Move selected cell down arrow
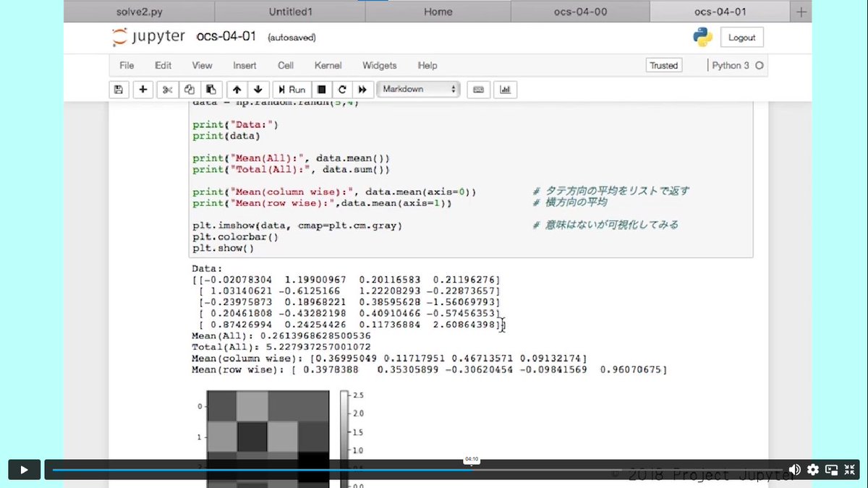Image resolution: width=868 pixels, height=488 pixels. point(258,90)
